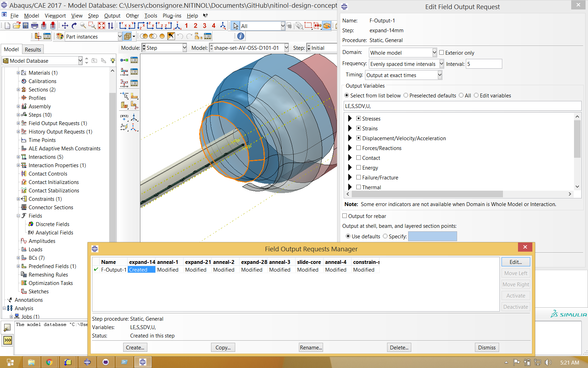The width and height of the screenshot is (588, 368).
Task: Toggle the Strains output checkbox
Action: click(x=358, y=128)
